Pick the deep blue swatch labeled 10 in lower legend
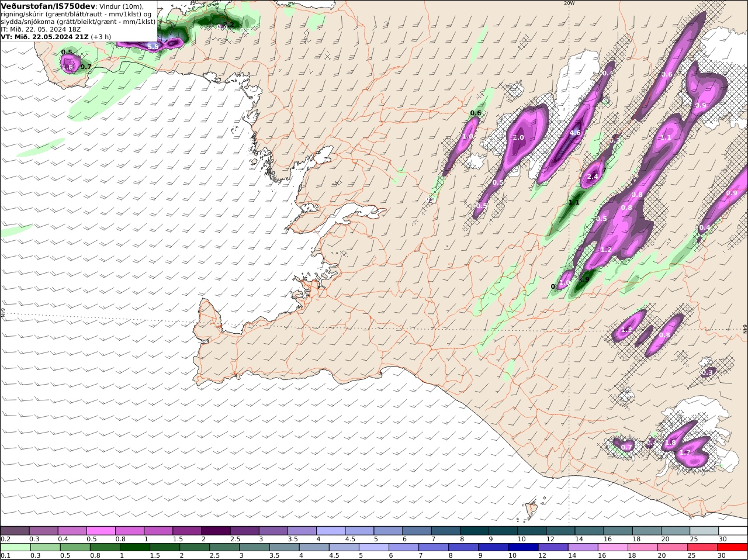This screenshot has width=748, height=560. (x=524, y=547)
